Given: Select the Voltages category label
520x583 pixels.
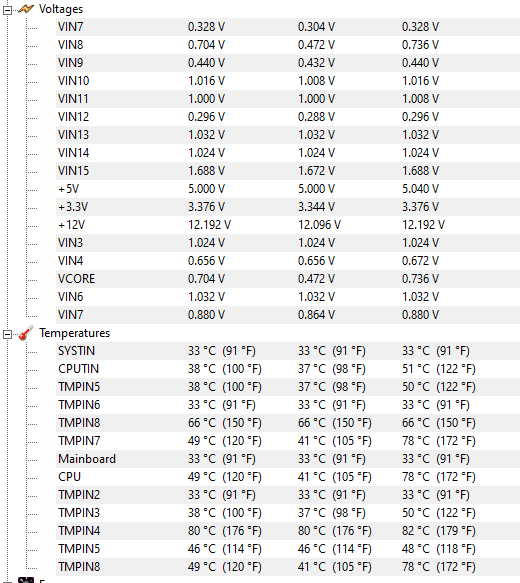Looking at the screenshot, I should pos(61,9).
